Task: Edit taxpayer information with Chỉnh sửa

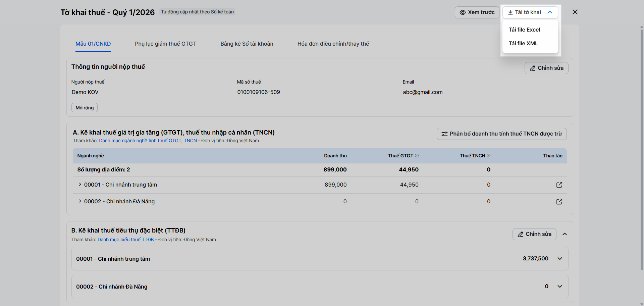Action: (546, 68)
